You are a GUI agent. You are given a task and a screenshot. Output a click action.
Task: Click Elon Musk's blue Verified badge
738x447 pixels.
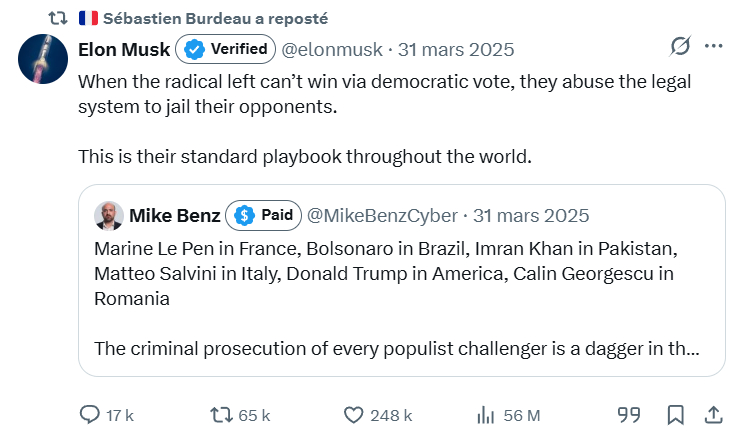click(x=227, y=49)
